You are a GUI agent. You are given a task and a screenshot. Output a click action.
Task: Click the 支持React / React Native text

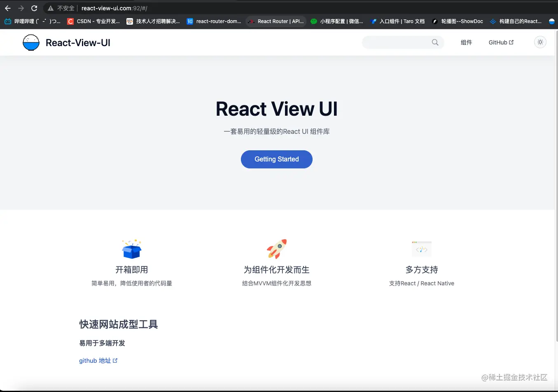click(x=422, y=283)
